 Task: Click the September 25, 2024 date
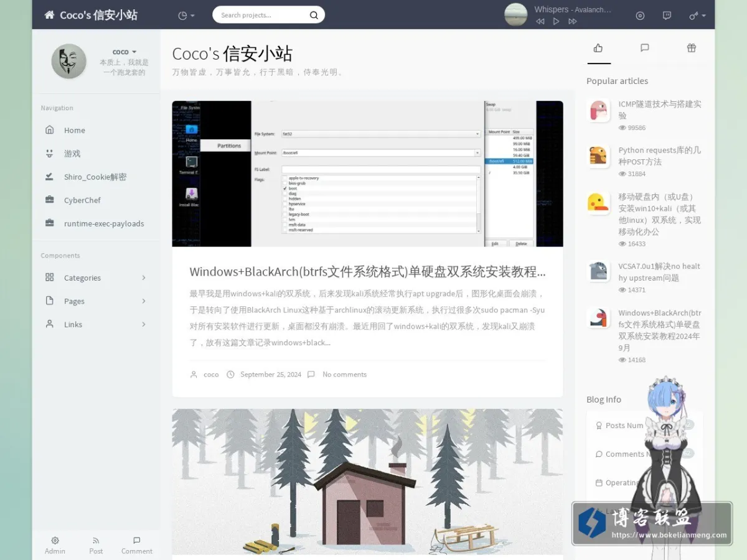click(x=271, y=375)
